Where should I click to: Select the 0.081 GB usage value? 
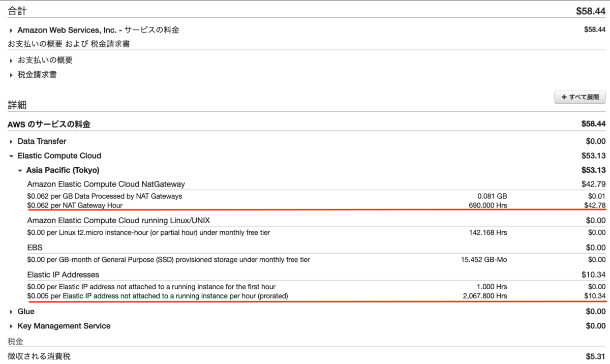point(492,196)
